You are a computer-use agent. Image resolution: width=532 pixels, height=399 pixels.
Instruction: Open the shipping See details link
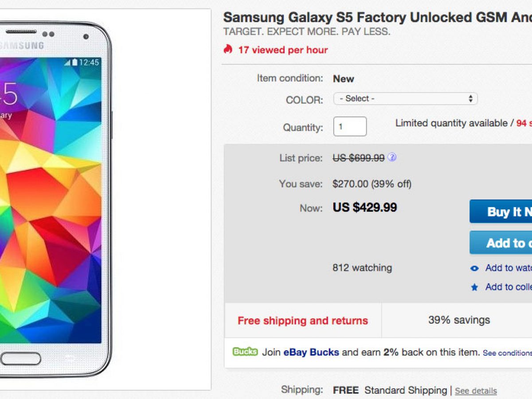476,391
